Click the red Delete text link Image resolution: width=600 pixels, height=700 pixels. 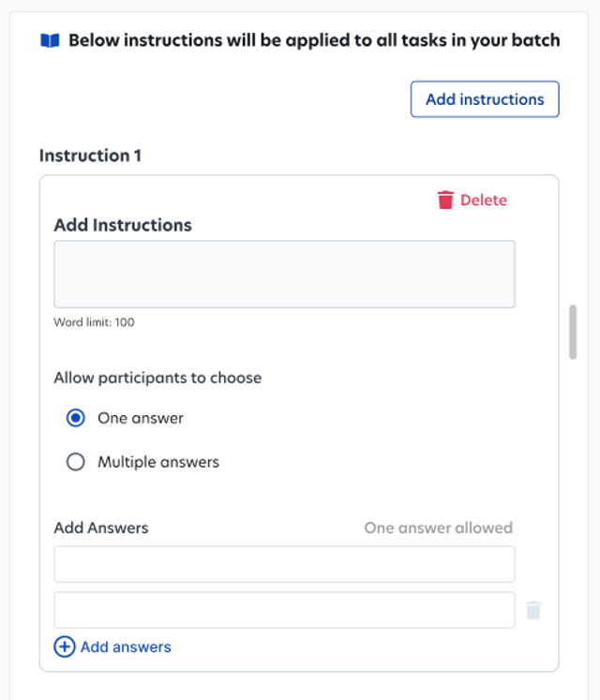[484, 201]
